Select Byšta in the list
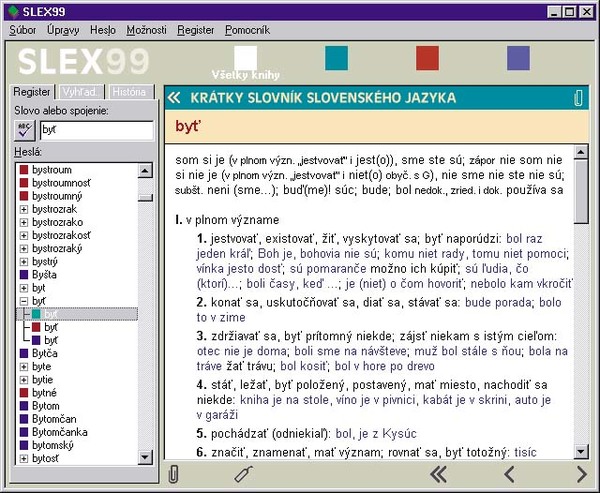 click(38, 275)
